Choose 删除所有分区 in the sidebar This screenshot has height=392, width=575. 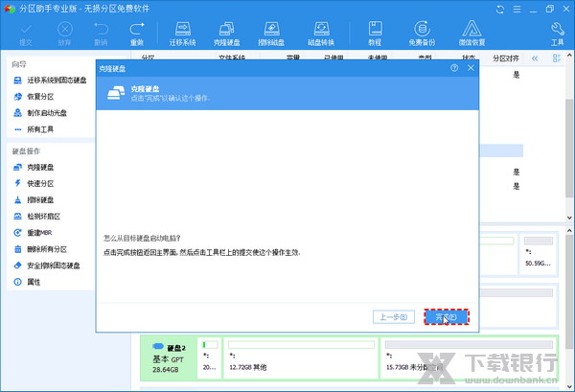click(x=40, y=249)
